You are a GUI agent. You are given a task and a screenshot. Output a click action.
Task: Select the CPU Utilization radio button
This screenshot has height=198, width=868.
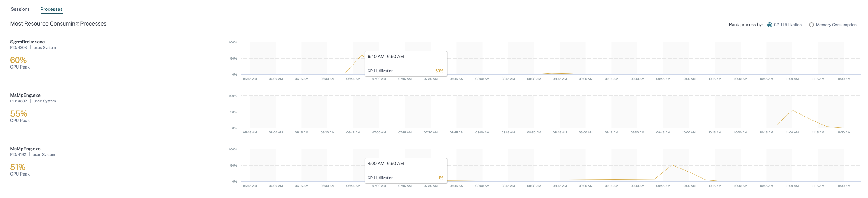[770, 25]
